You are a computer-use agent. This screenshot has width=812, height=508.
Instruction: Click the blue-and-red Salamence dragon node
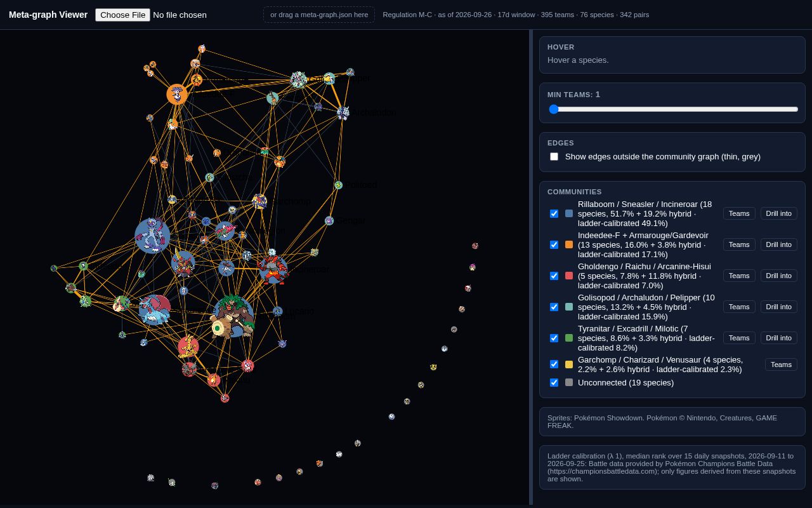pos(155,309)
